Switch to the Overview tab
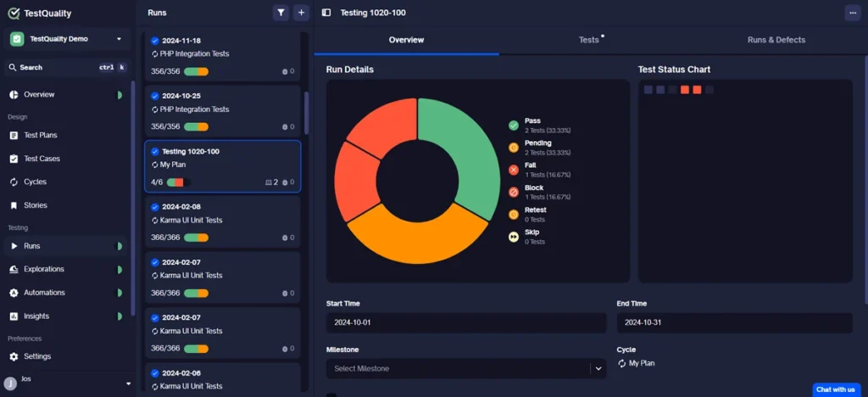The width and height of the screenshot is (868, 397). [x=406, y=40]
